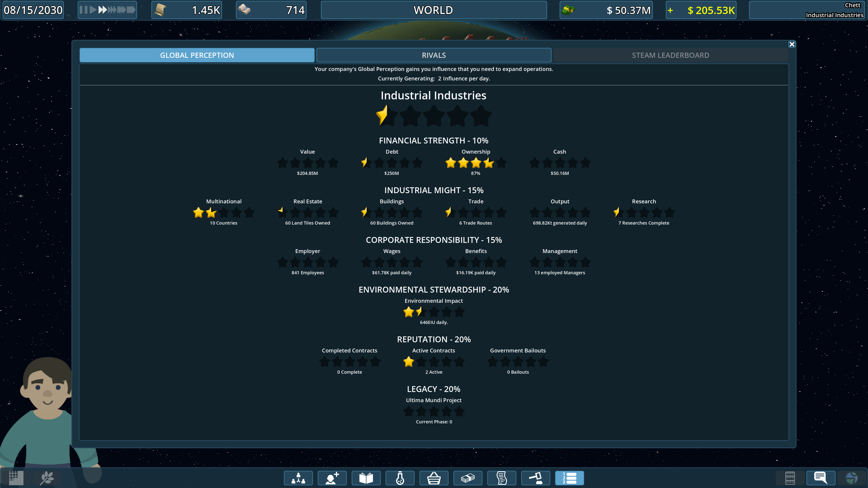The height and width of the screenshot is (488, 868).
Task: Click the 'Ultima Mundi Project' label
Action: 434,400
